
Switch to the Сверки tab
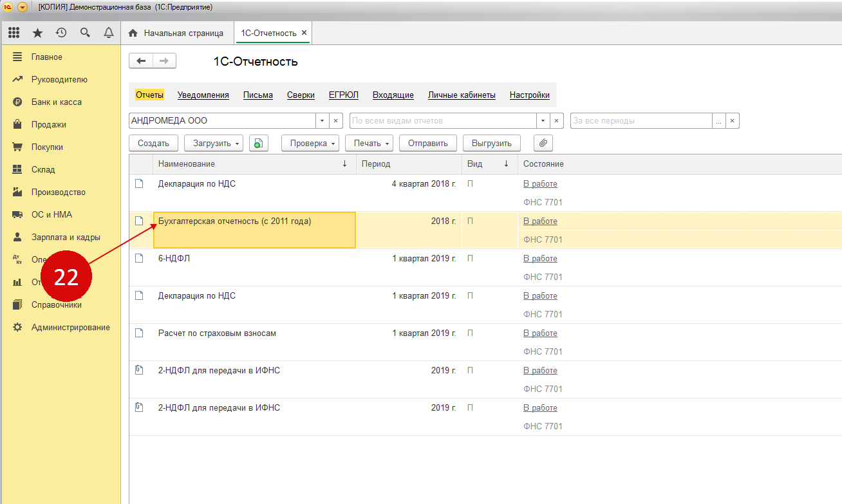point(301,95)
